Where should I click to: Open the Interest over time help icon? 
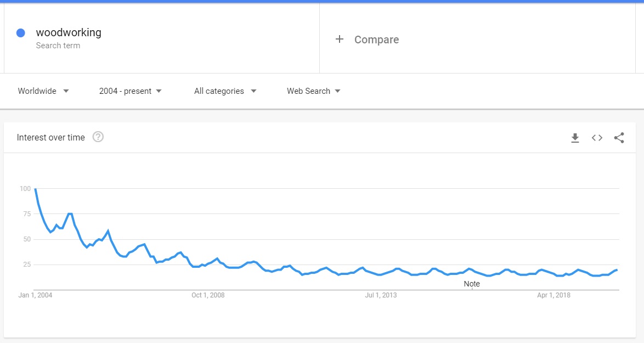click(98, 137)
